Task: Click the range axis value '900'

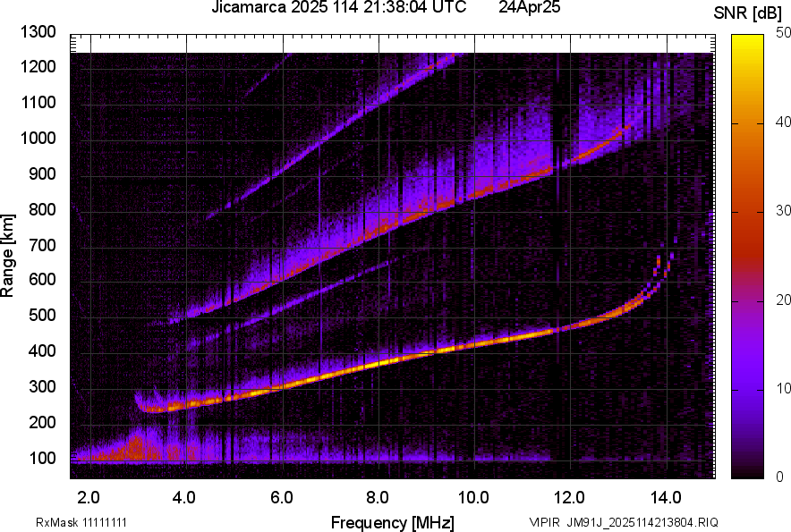Action: (x=42, y=173)
